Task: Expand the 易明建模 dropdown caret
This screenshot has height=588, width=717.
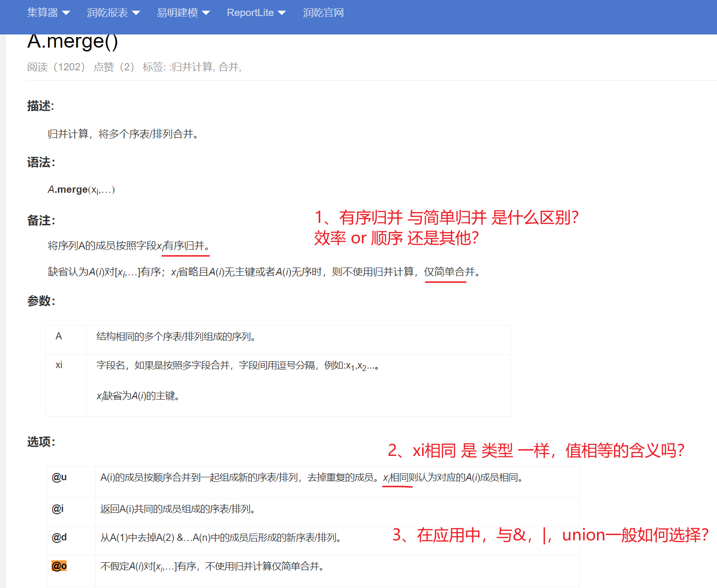Action: pyautogui.click(x=206, y=13)
